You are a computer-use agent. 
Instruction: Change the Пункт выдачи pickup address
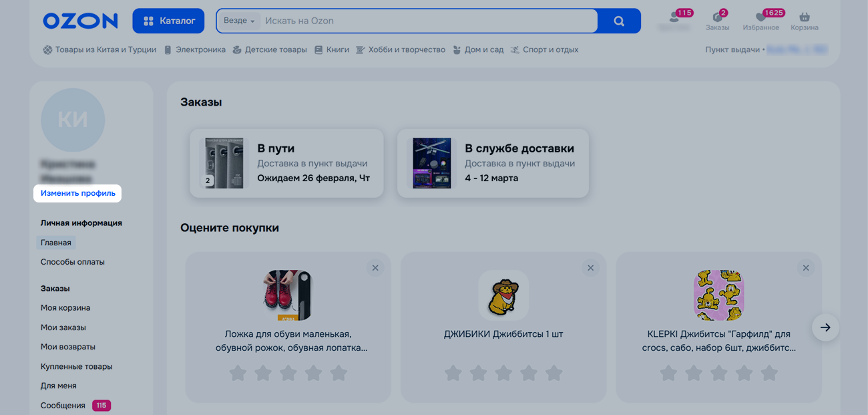tap(796, 49)
